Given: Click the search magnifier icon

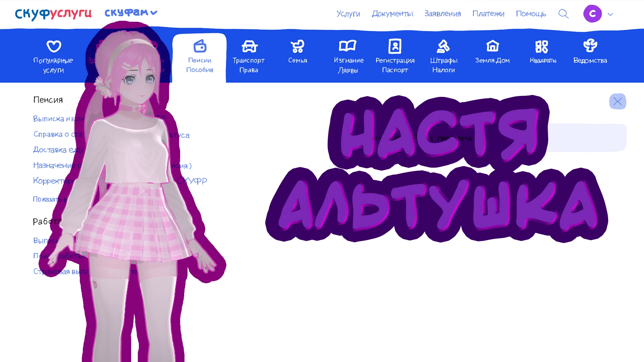Looking at the screenshot, I should [563, 14].
